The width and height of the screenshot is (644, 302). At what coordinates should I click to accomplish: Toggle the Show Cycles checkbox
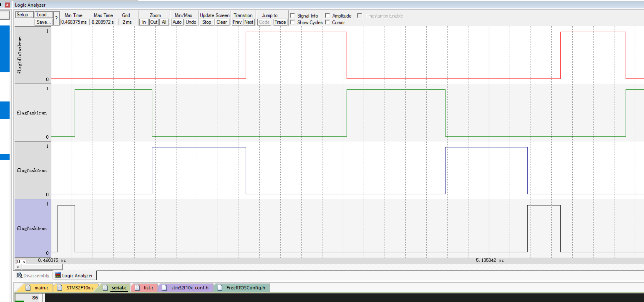293,22
